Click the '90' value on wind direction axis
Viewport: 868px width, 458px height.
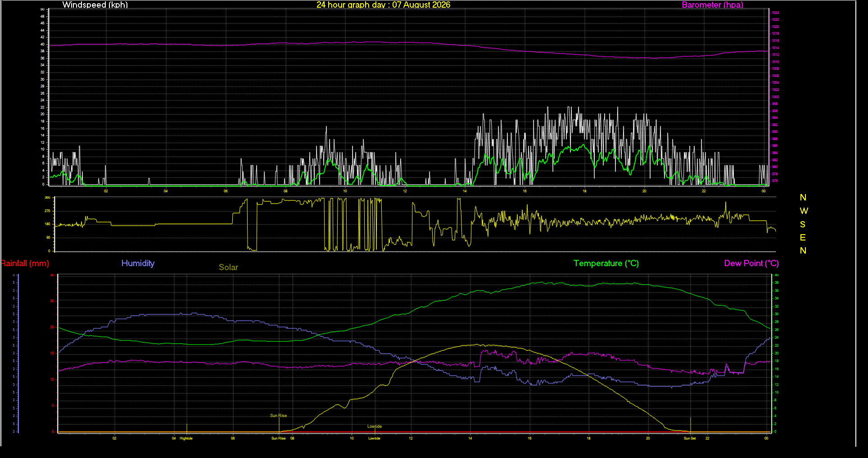coord(48,237)
